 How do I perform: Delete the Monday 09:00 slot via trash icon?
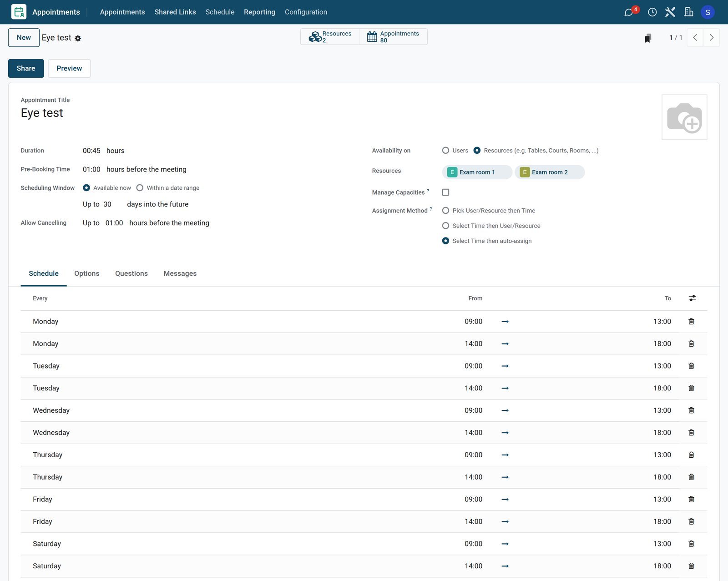[x=691, y=321]
